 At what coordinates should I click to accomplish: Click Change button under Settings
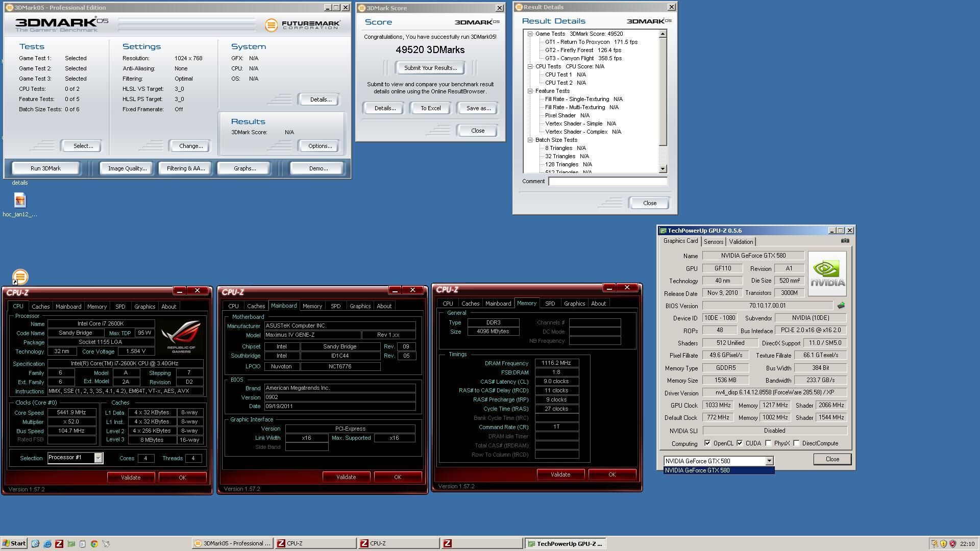coord(190,146)
